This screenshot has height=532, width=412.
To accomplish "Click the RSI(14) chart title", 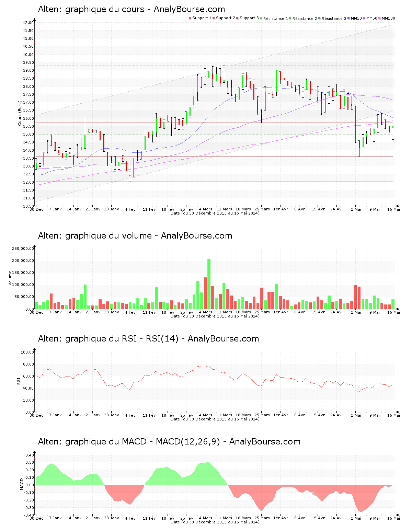I will pyautogui.click(x=148, y=339).
